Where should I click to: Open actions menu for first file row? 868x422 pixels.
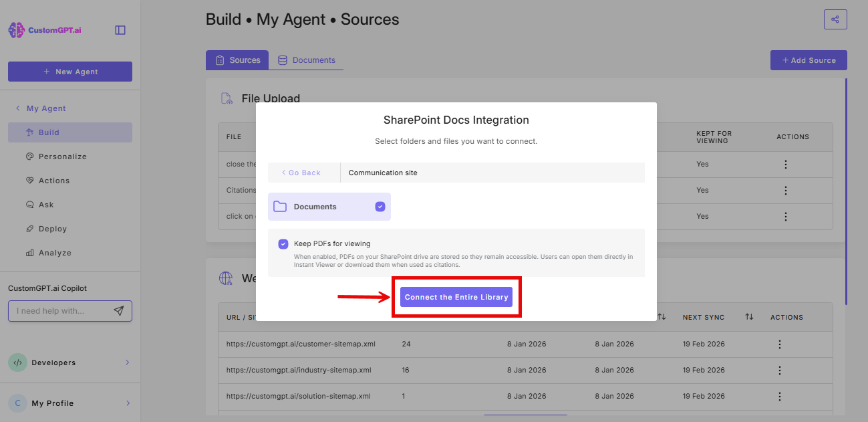(786, 165)
